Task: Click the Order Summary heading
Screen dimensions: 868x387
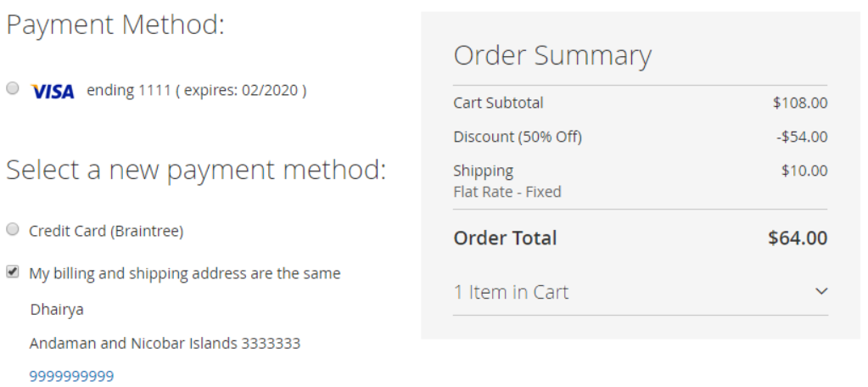Action: [x=552, y=56]
